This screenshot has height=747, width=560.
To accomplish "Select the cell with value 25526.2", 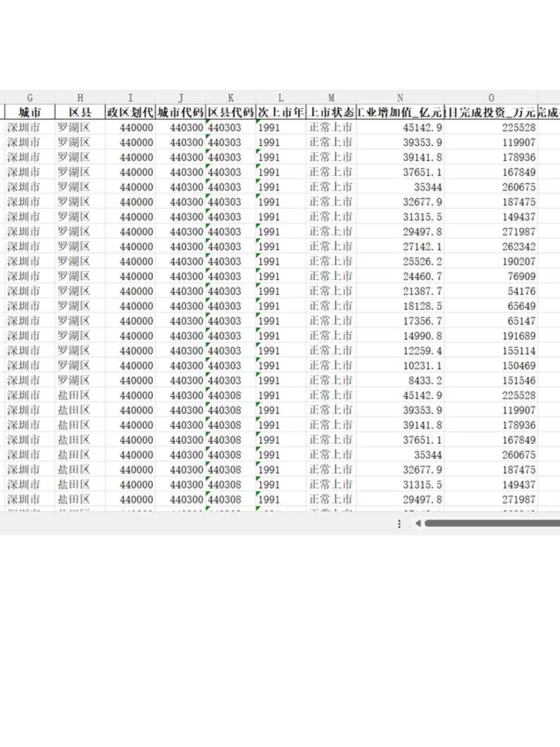I will pos(400,261).
